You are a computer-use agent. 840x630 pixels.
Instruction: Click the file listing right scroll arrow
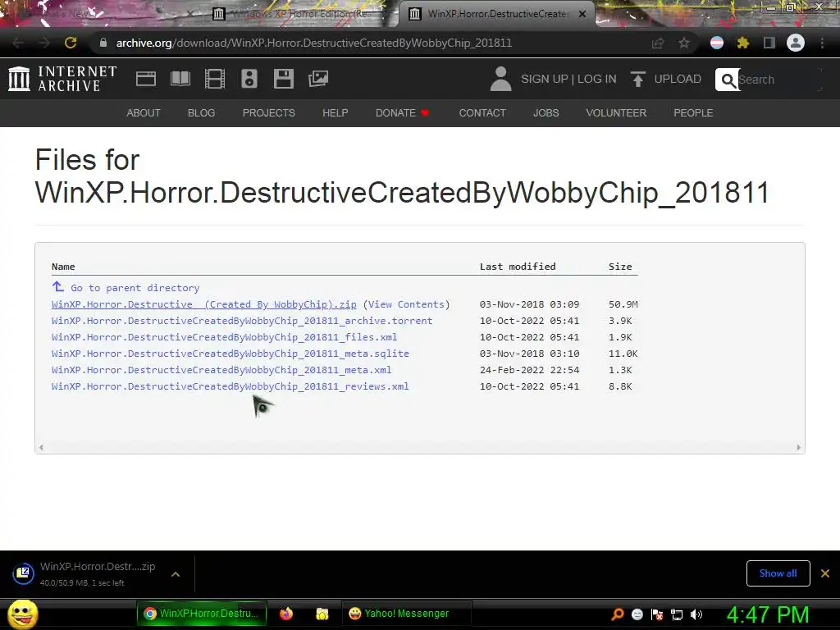click(x=798, y=447)
